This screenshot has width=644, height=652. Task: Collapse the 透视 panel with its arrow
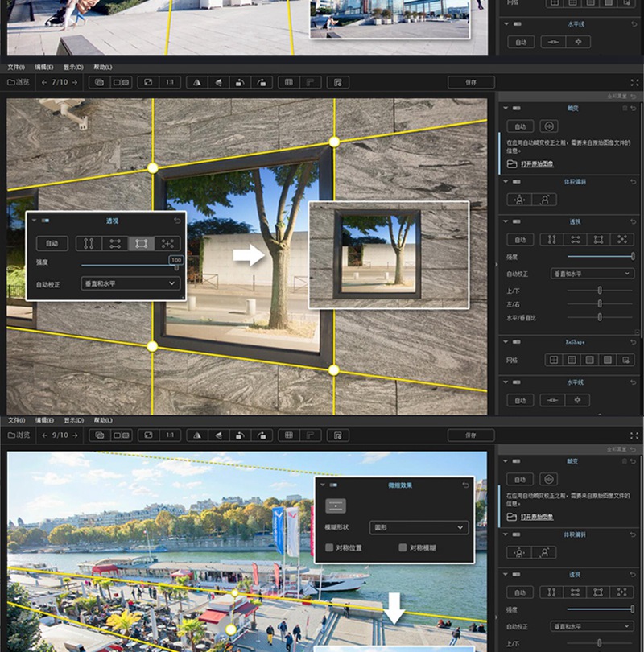(506, 221)
